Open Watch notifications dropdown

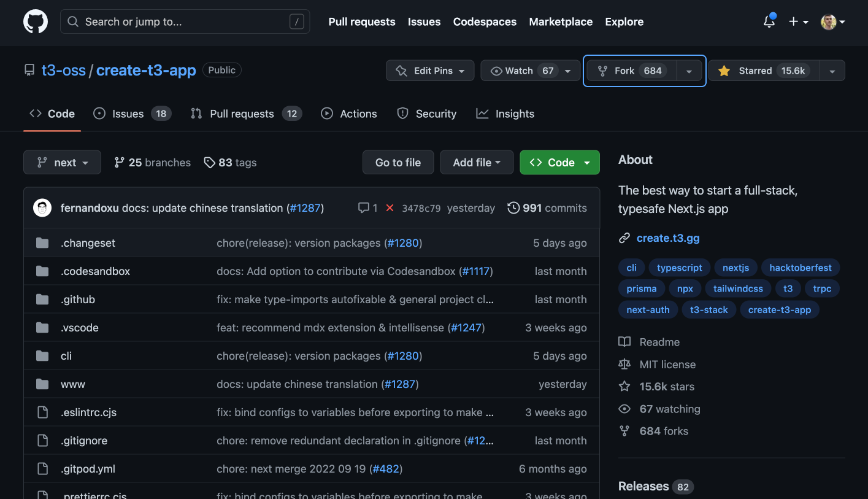pos(531,71)
